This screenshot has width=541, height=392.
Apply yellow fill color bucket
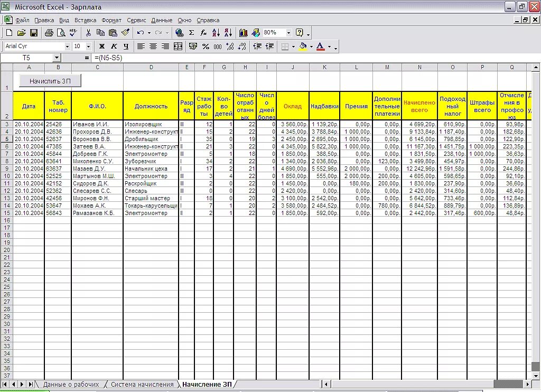[303, 46]
